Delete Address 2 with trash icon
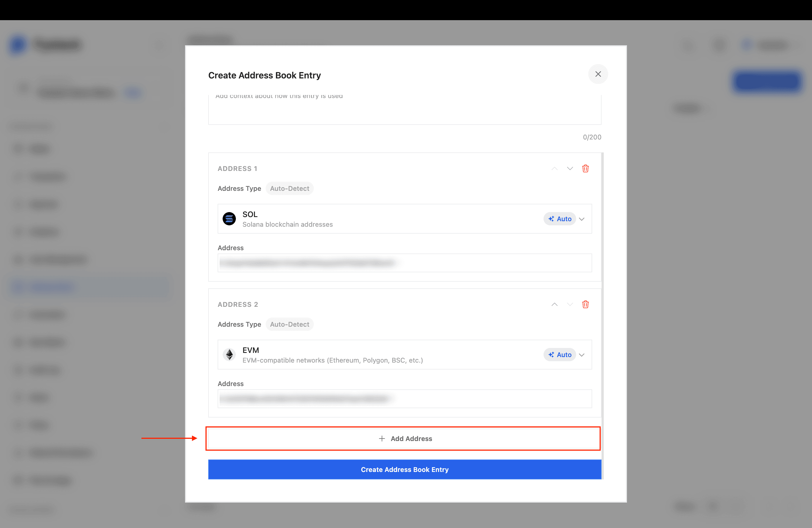This screenshot has width=812, height=528. click(585, 304)
